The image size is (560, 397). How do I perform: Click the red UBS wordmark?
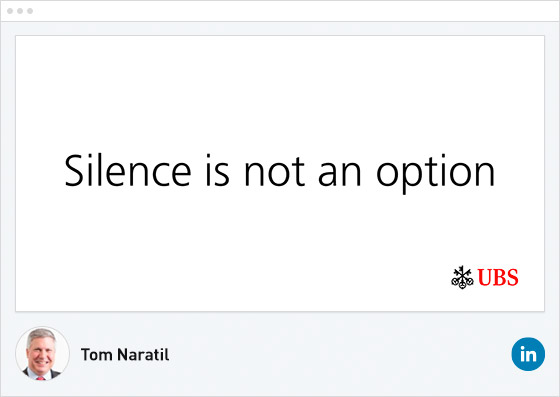(x=498, y=277)
